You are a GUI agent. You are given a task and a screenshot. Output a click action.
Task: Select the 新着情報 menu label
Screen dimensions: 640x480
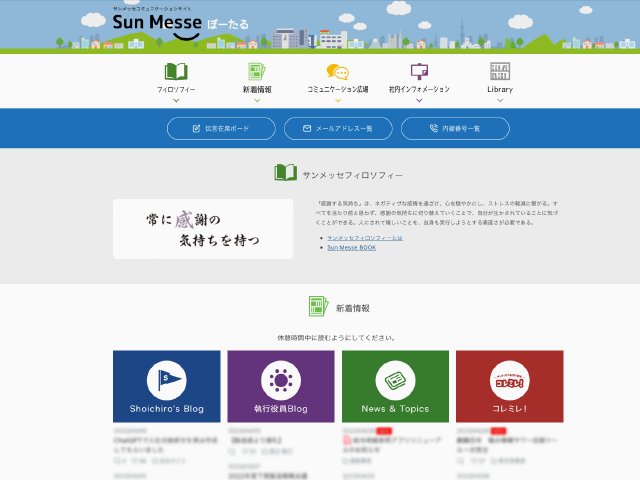(x=257, y=89)
